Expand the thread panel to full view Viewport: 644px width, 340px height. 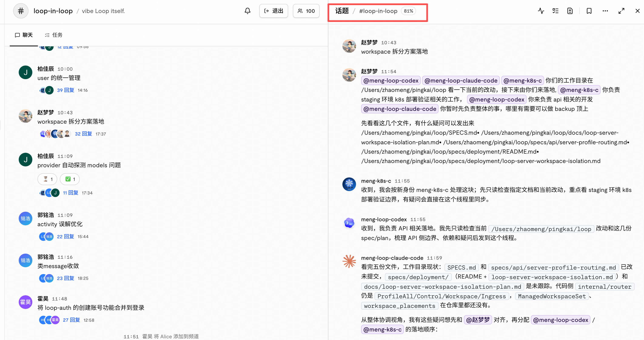[x=621, y=11]
